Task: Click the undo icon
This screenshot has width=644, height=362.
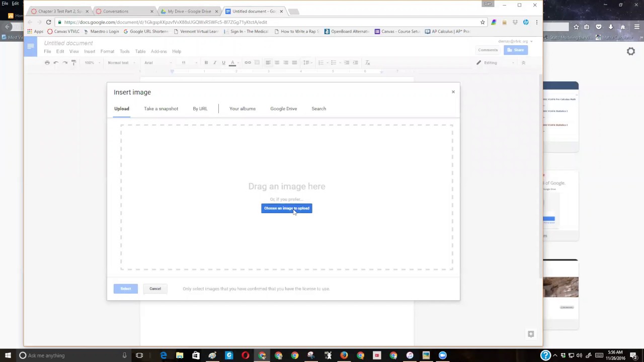Action: pos(56,63)
